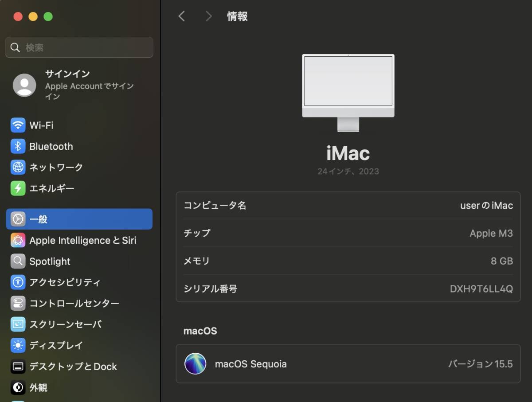
Task: Open Spotlight magnifier icon
Action: pyautogui.click(x=18, y=261)
